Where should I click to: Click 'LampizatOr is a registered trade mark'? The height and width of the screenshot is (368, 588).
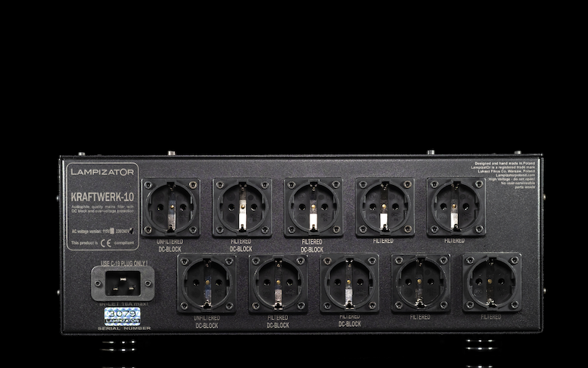click(503, 167)
